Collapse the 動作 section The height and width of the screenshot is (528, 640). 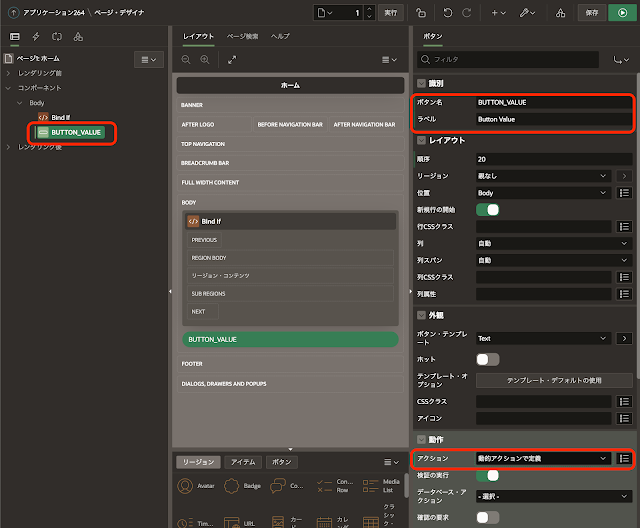pos(421,439)
